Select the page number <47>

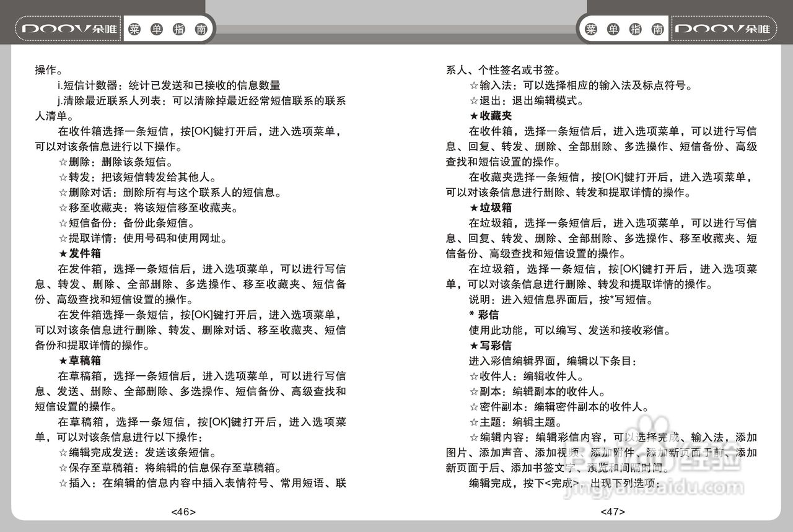pyautogui.click(x=613, y=512)
